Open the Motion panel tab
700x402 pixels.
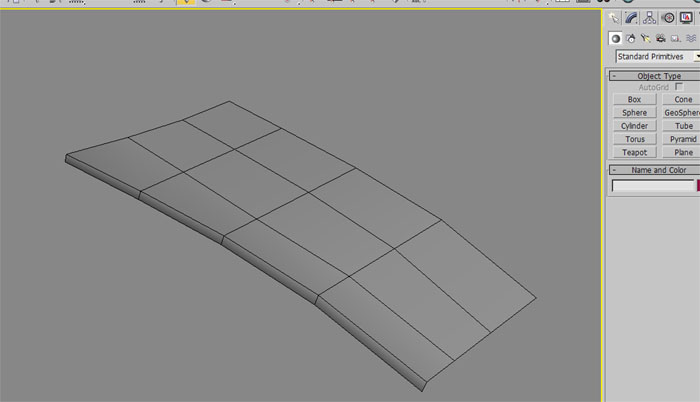tap(668, 18)
